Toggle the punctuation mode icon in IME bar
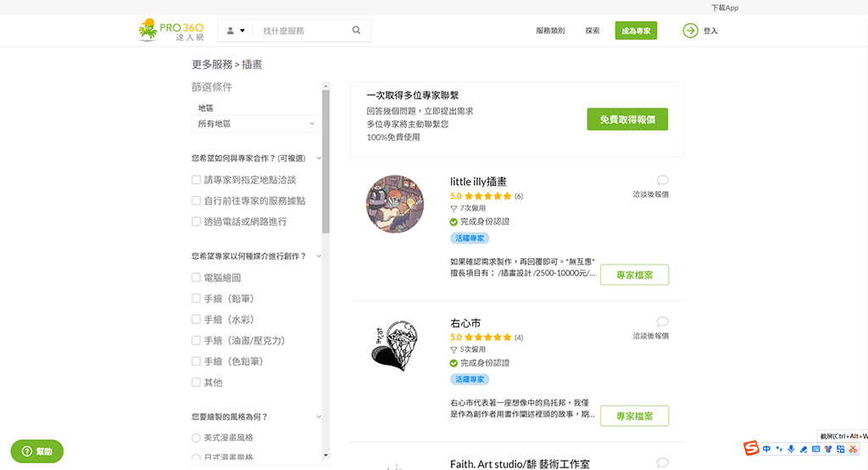 point(779,449)
